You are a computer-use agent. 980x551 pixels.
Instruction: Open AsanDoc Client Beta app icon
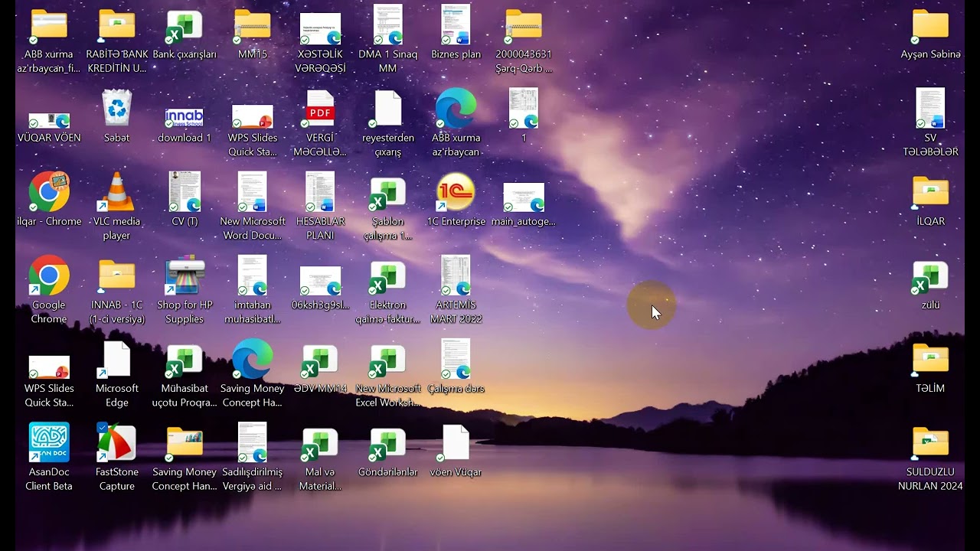coord(49,442)
